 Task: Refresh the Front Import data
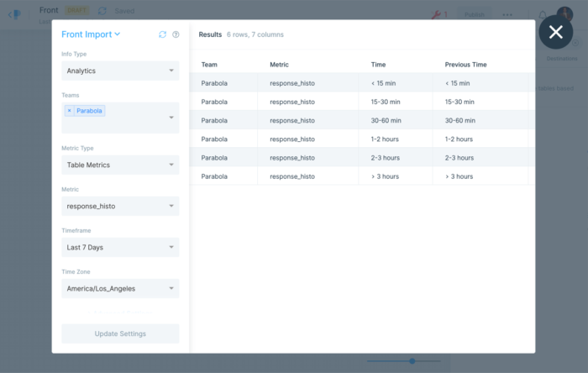(162, 34)
